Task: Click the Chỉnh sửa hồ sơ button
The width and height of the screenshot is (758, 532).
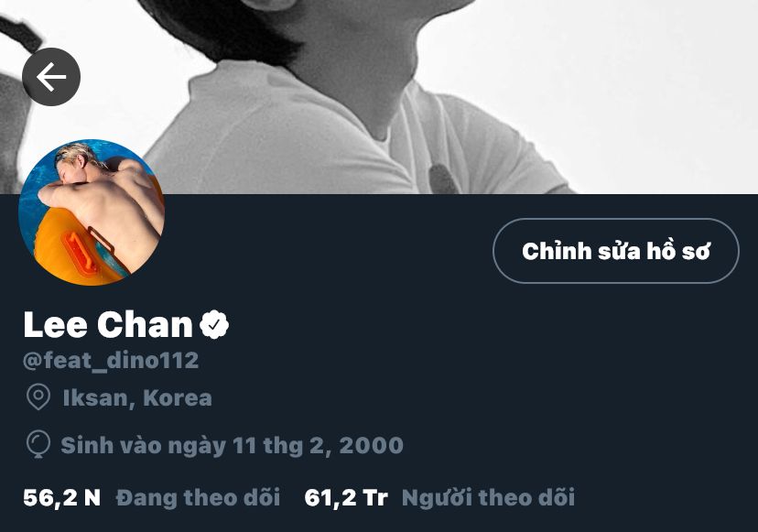Action: click(616, 251)
